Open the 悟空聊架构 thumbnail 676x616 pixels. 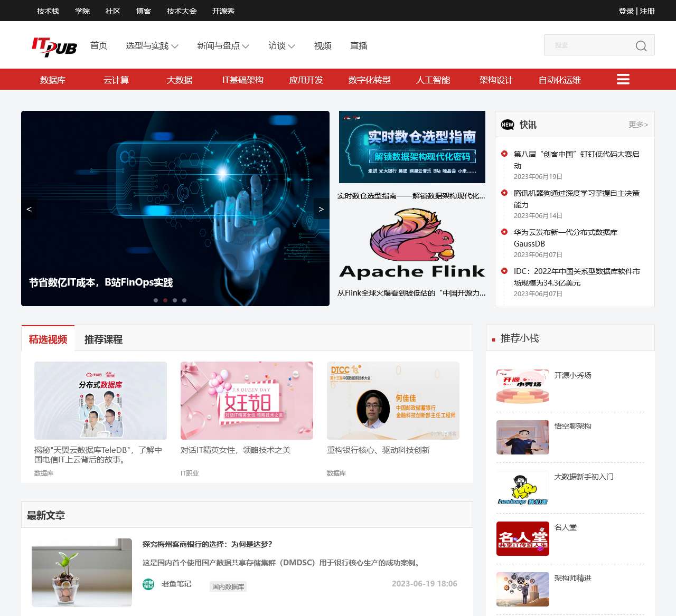pyautogui.click(x=523, y=437)
